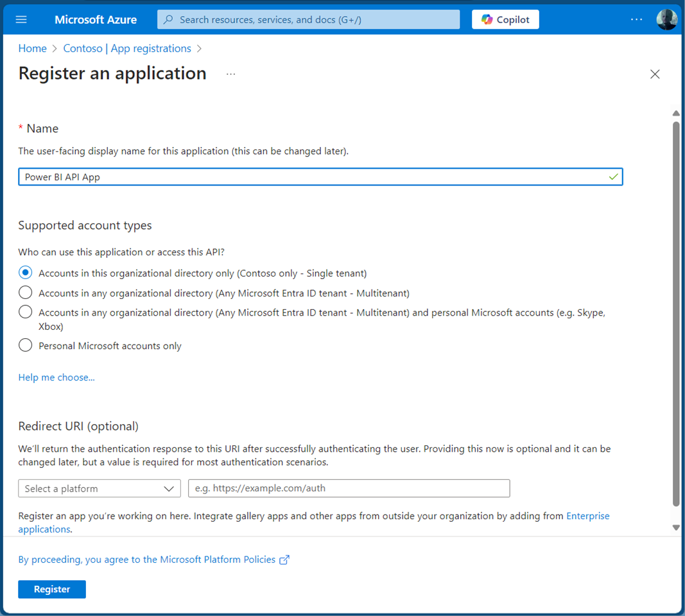Viewport: 685px width, 616px height.
Task: Open the Select a platform dropdown
Action: pos(99,488)
